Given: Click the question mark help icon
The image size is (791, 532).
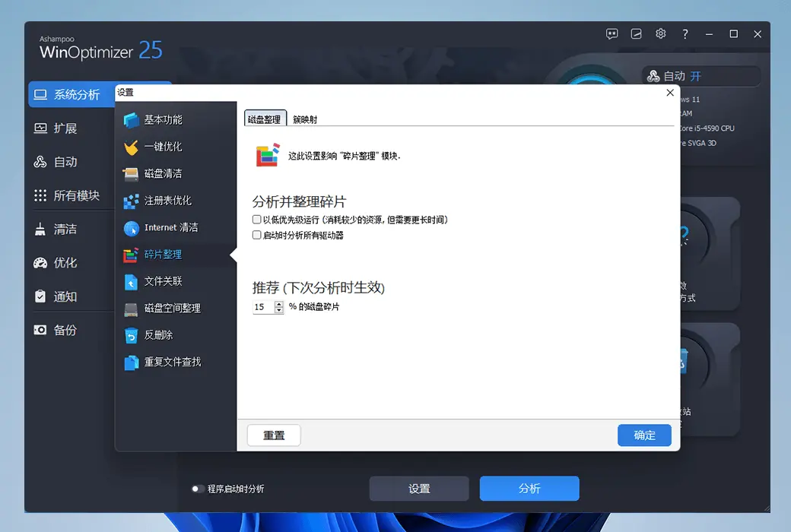Looking at the screenshot, I should pyautogui.click(x=685, y=33).
